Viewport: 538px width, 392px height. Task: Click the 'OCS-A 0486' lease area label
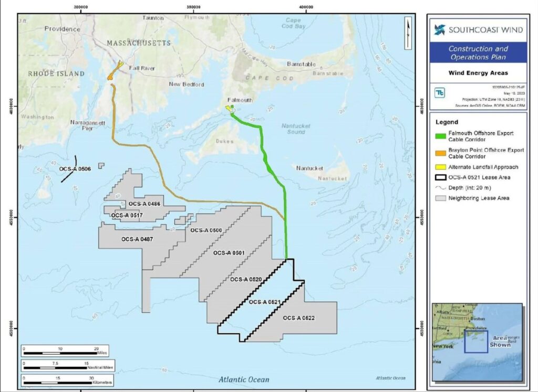pyautogui.click(x=144, y=204)
